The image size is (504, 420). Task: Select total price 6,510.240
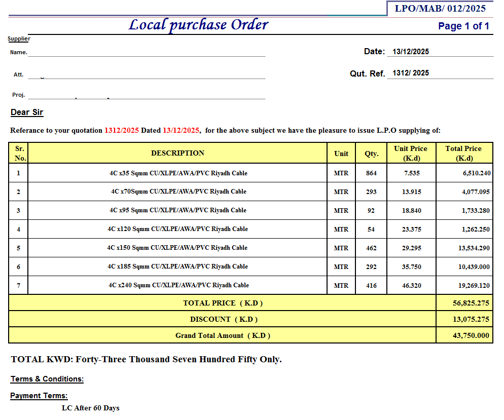pyautogui.click(x=477, y=173)
